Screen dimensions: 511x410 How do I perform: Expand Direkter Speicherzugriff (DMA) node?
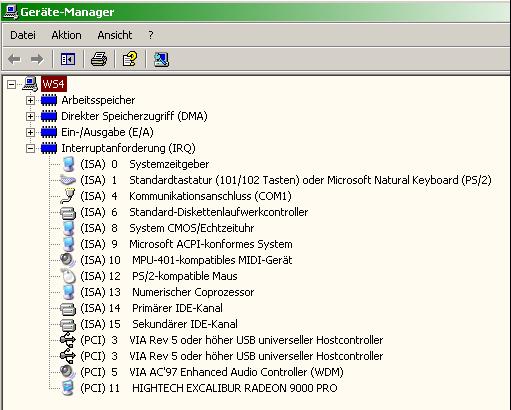tap(30, 116)
